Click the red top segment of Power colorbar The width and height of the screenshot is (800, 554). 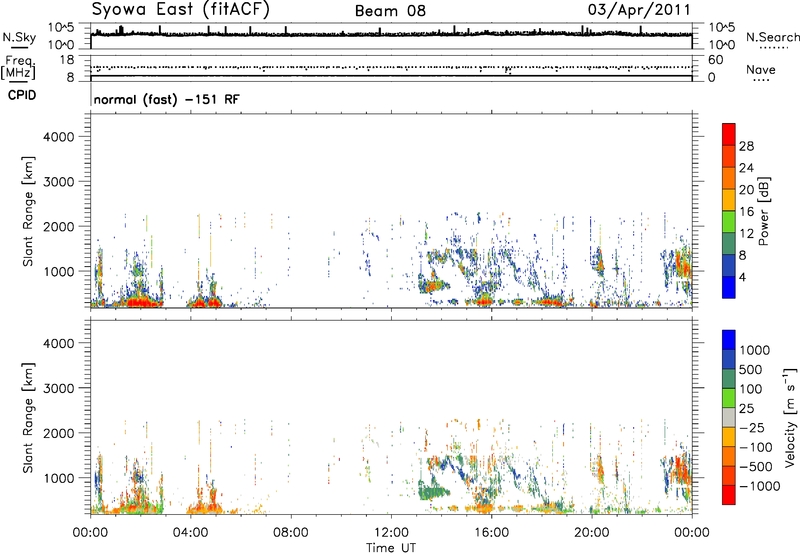coord(729,134)
